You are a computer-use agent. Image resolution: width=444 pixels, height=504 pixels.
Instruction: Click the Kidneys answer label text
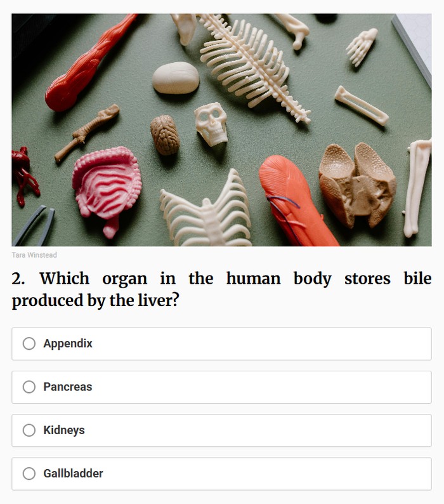pyautogui.click(x=63, y=430)
